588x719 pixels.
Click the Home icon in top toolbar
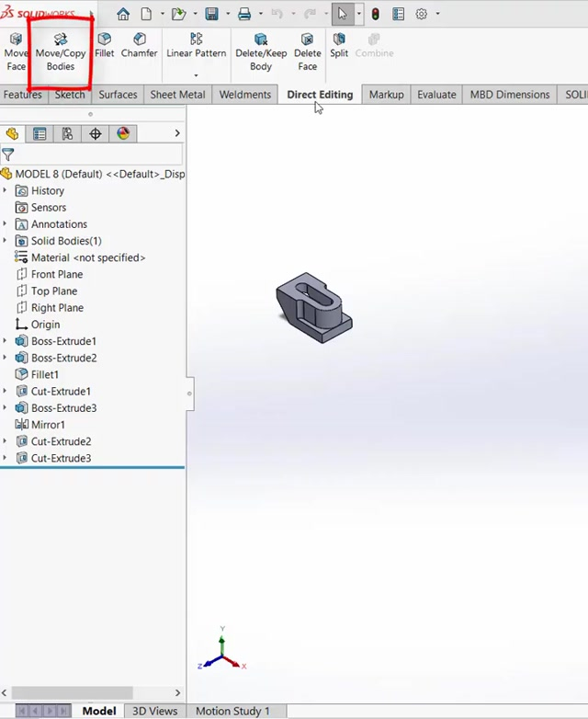click(x=123, y=14)
